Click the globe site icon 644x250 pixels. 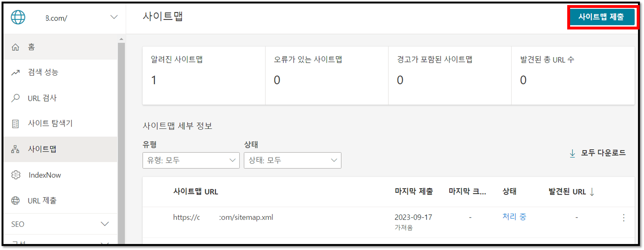pos(18,17)
